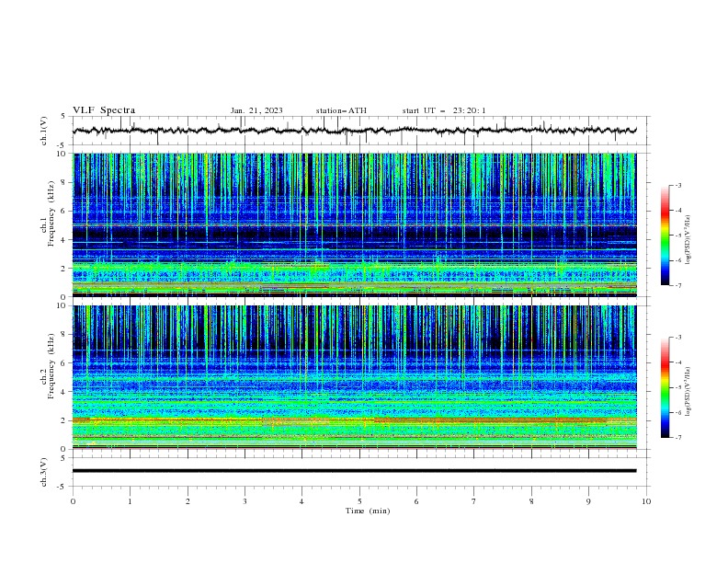Click time axis tick label "6"
The width and height of the screenshot is (728, 563).
[416, 501]
